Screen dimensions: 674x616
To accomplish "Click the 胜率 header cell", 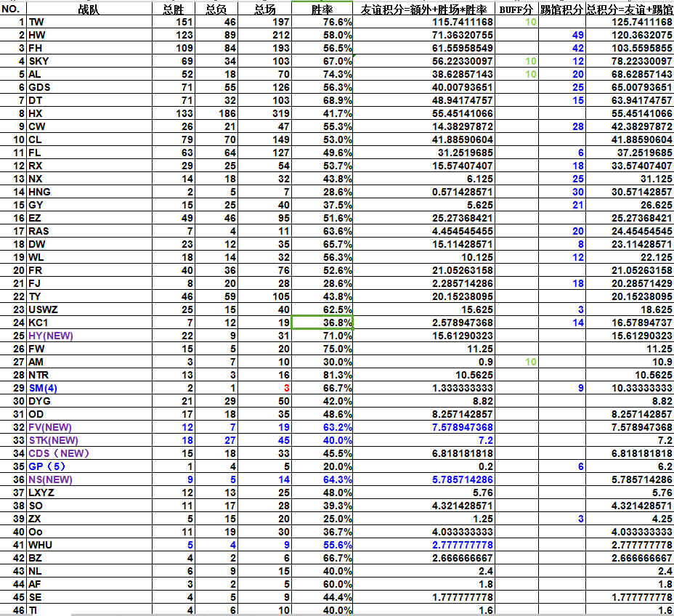I will (322, 9).
